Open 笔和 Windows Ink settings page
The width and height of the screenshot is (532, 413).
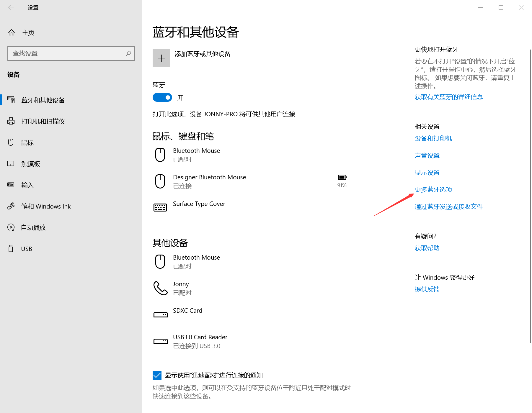46,206
